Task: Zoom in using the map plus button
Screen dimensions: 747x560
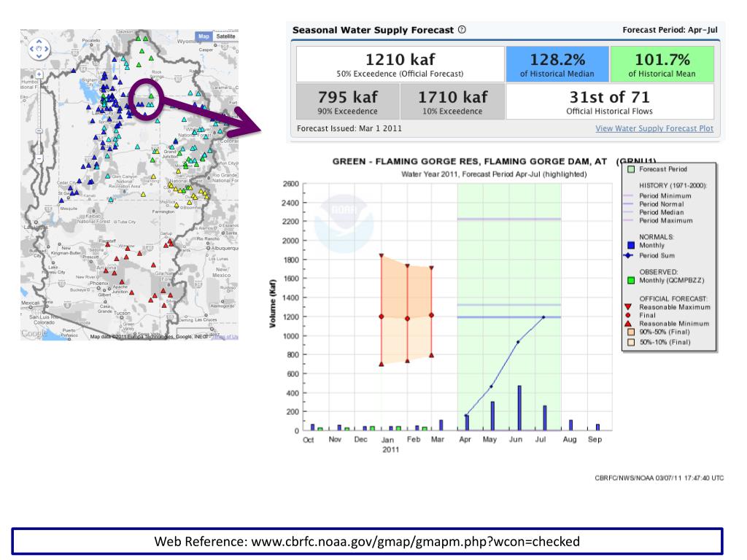Action: 38,73
